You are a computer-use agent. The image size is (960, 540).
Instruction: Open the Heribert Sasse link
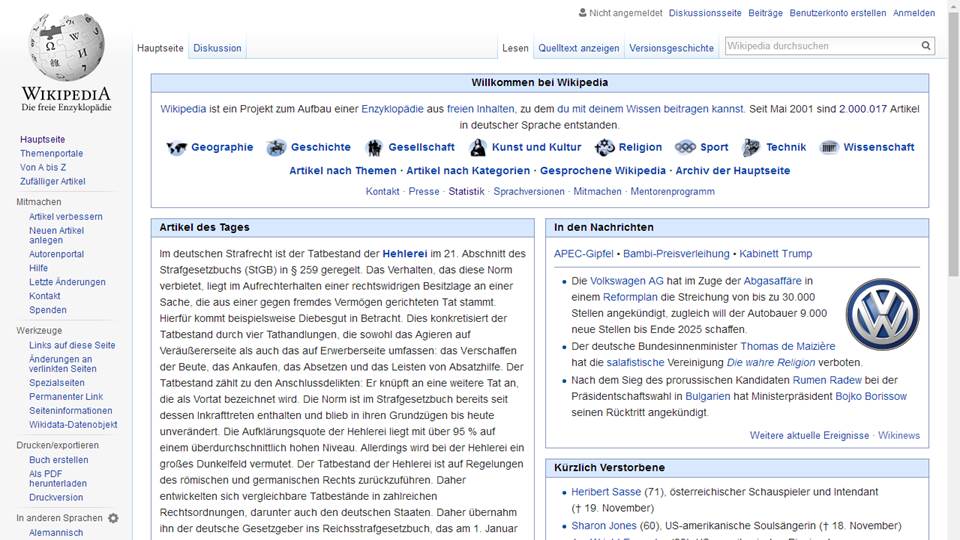pos(606,492)
